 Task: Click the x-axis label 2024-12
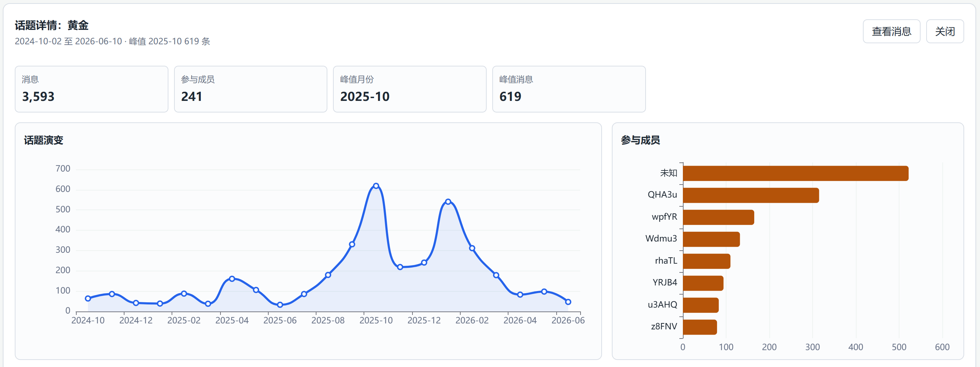136,320
